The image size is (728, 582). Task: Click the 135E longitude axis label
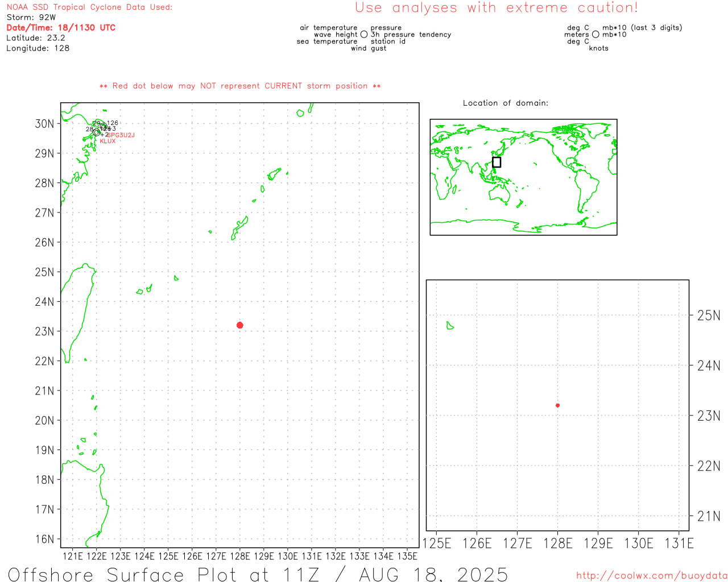coord(407,556)
